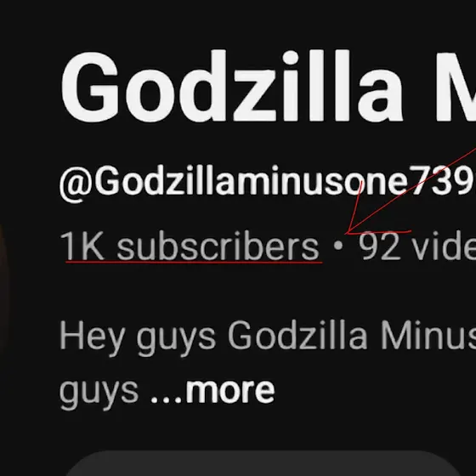The image size is (476, 476).
Task: Click the word 'Minus' in the description
Action: [428, 335]
